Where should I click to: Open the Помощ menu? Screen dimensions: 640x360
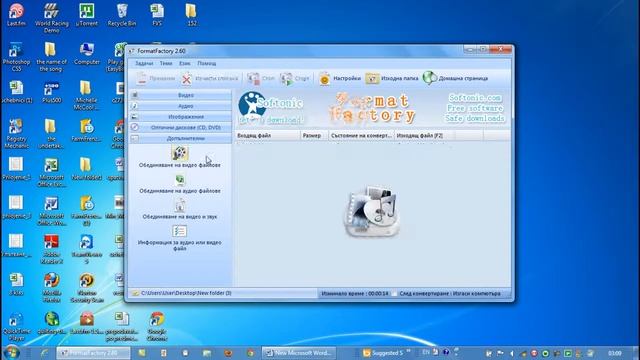[207, 64]
